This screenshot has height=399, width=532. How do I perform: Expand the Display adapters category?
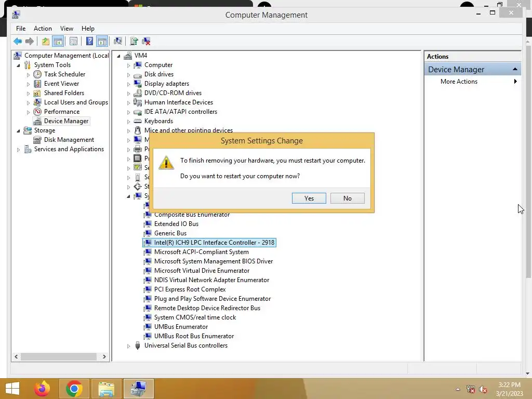(x=129, y=84)
